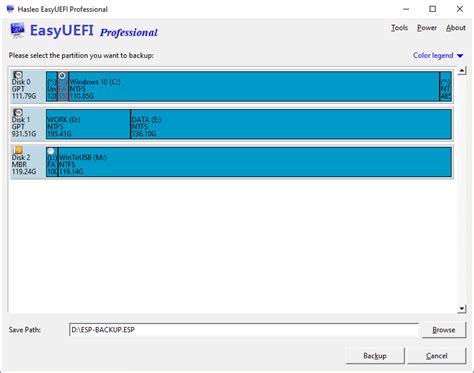Select the WORK (D:) partition
The height and width of the screenshot is (373, 474).
tap(88, 124)
